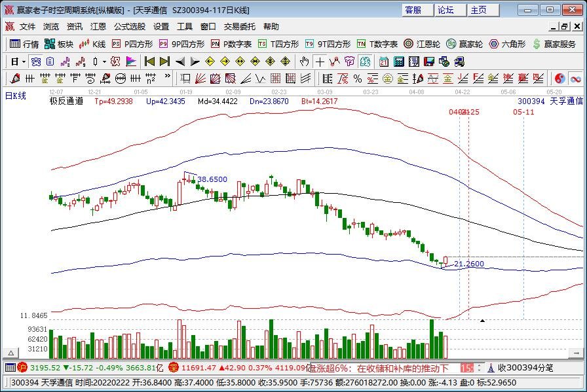Click the 深 Shenzhen index badge
The width and height of the screenshot is (587, 392).
tap(174, 368)
